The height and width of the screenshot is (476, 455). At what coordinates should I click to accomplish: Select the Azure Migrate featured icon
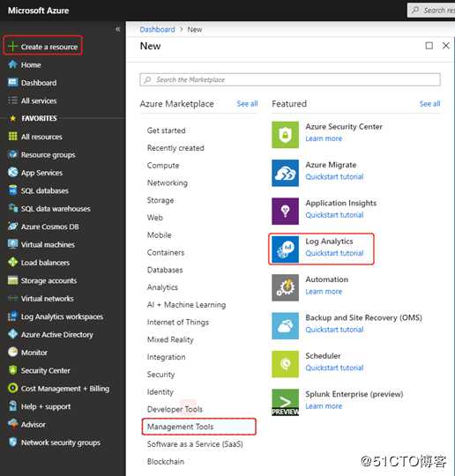[x=285, y=173]
